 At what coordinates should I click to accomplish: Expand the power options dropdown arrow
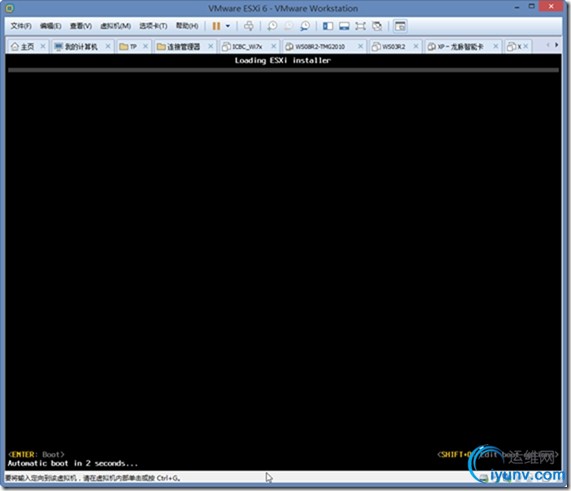228,26
